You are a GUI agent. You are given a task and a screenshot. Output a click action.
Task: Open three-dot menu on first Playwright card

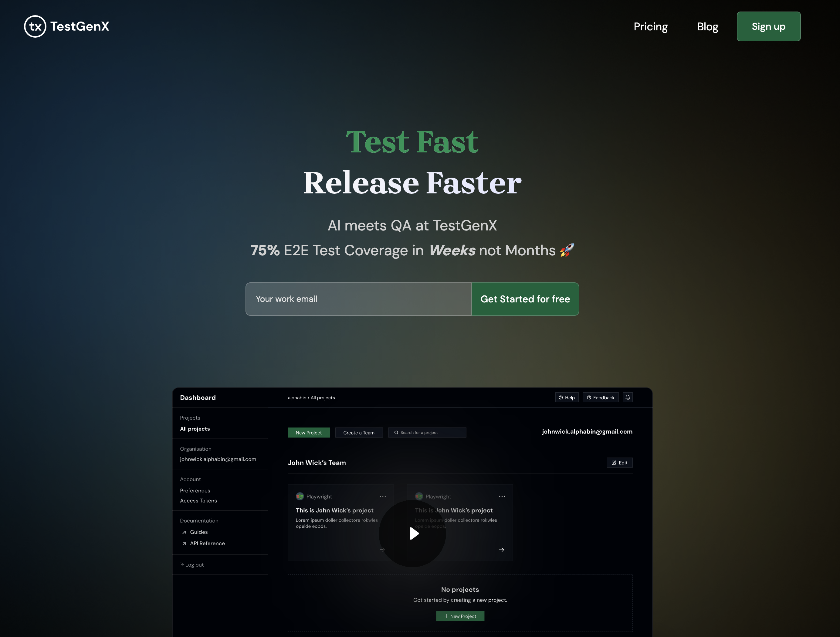(383, 496)
